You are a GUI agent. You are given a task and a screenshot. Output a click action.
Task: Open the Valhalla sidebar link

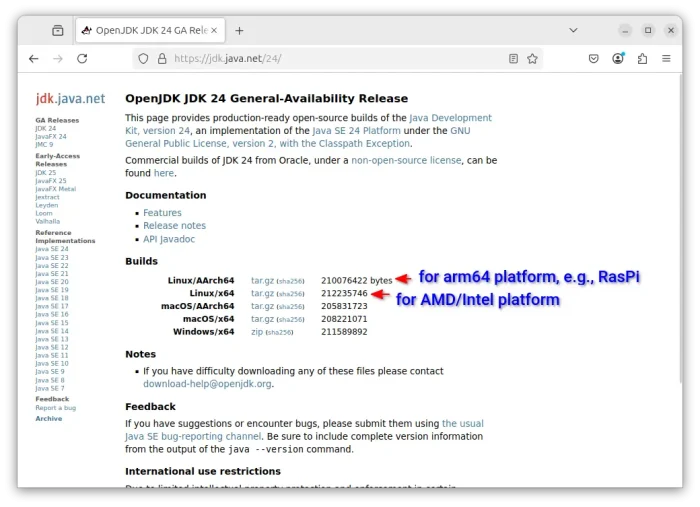pyautogui.click(x=47, y=221)
